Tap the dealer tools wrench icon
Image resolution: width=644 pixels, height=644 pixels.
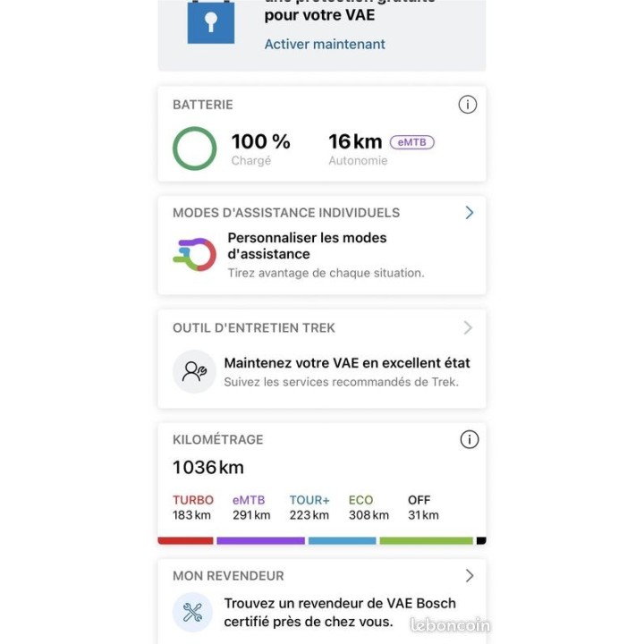point(193,612)
